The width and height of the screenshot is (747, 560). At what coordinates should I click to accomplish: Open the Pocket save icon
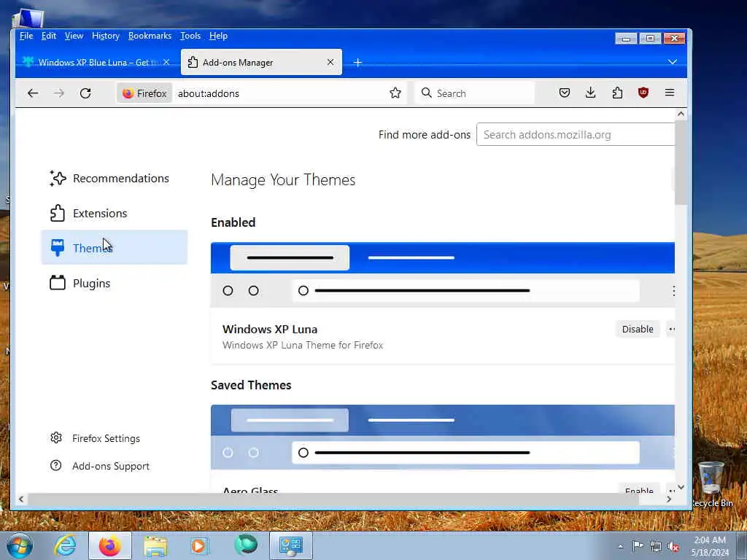(x=565, y=93)
